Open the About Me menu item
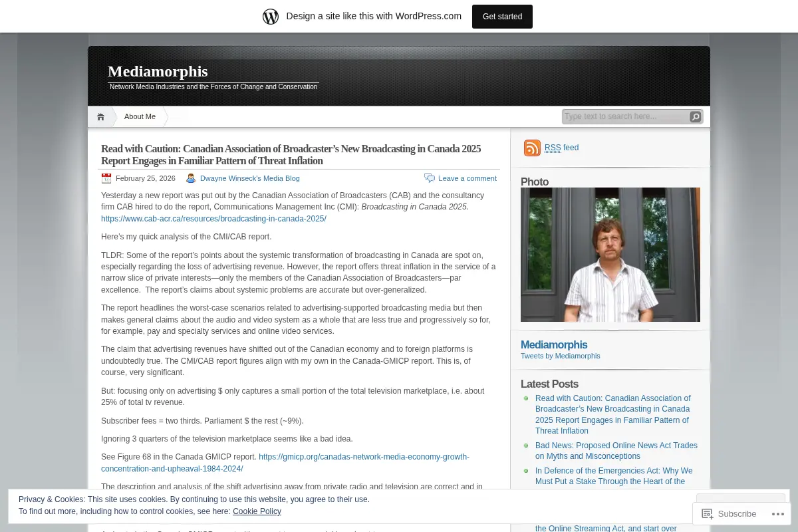Image resolution: width=798 pixels, height=532 pixels. [x=140, y=116]
